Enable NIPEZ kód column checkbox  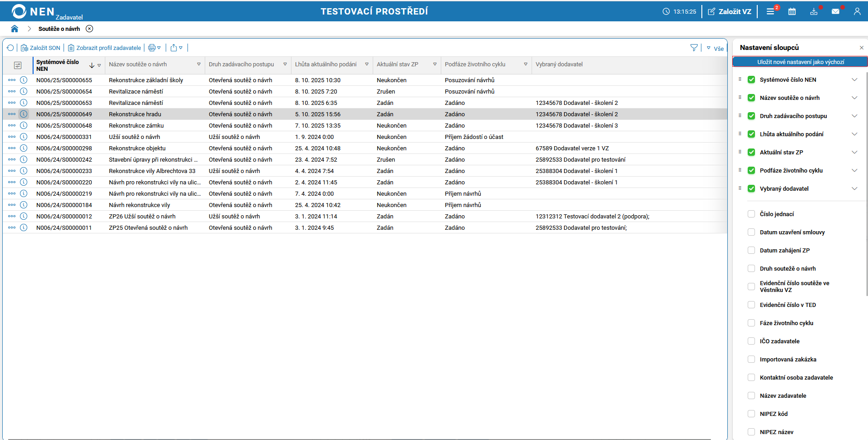point(751,414)
